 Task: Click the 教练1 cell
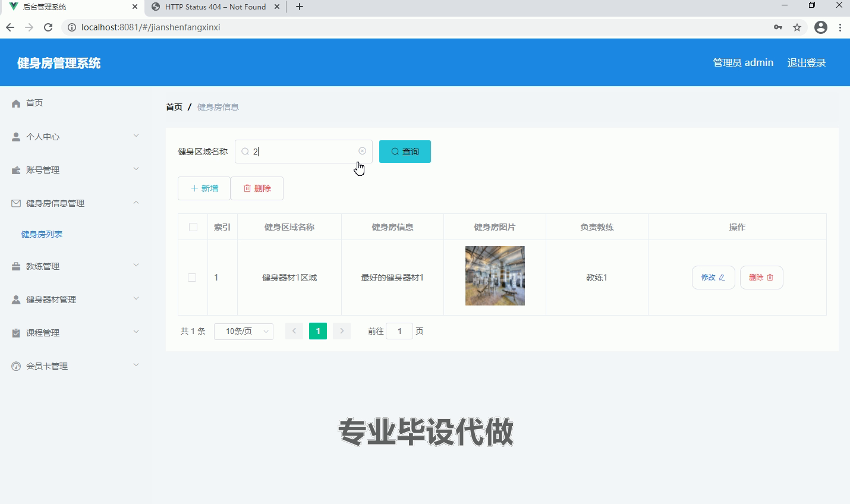click(x=597, y=278)
